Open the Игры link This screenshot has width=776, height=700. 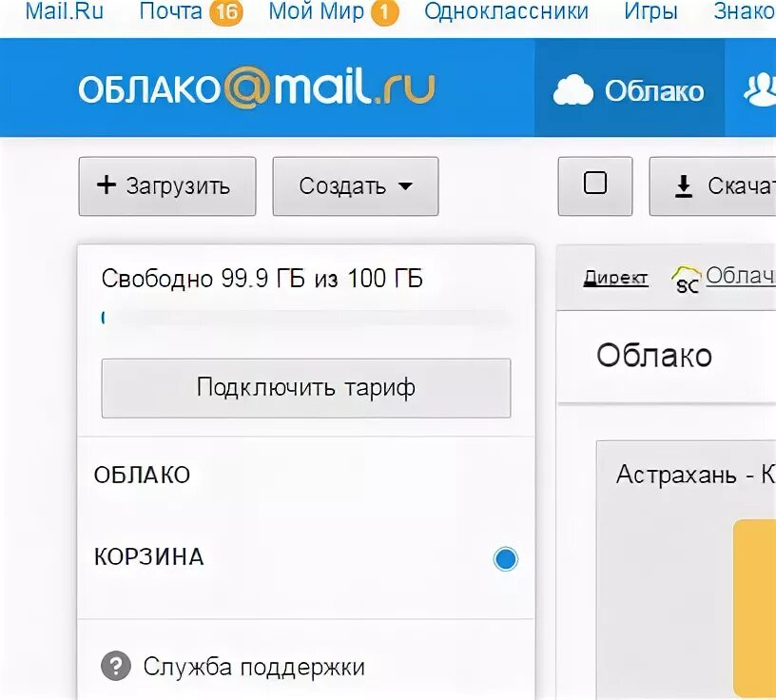650,10
